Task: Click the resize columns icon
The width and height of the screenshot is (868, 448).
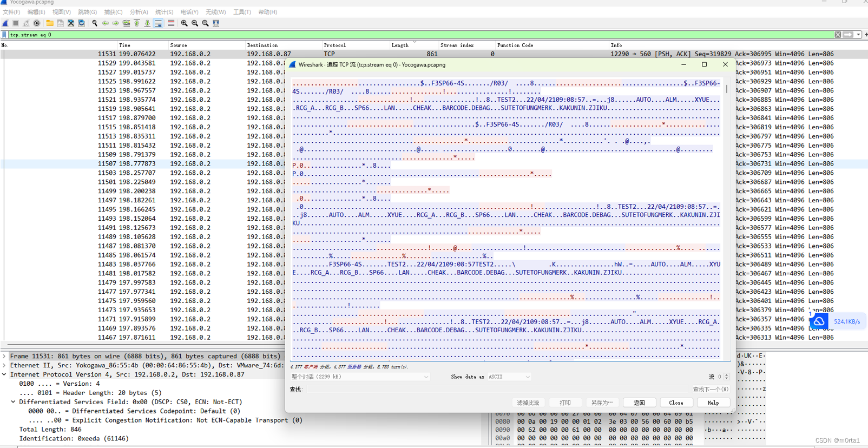Action: click(216, 23)
